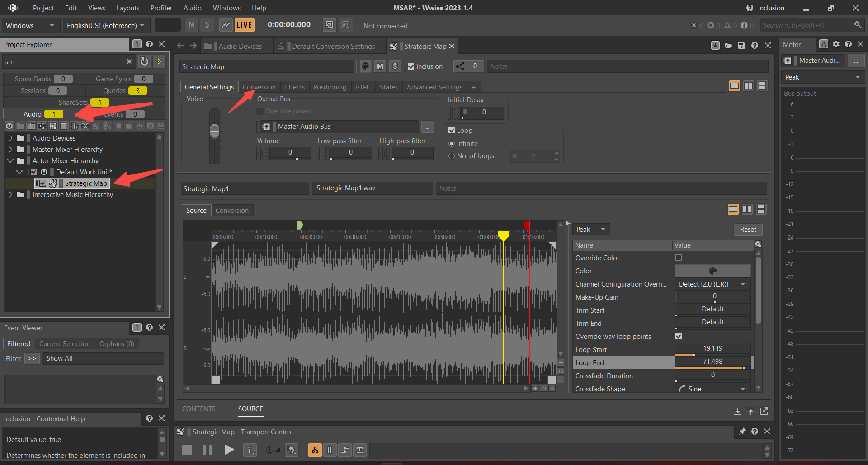Open the Positioning tab

point(330,87)
